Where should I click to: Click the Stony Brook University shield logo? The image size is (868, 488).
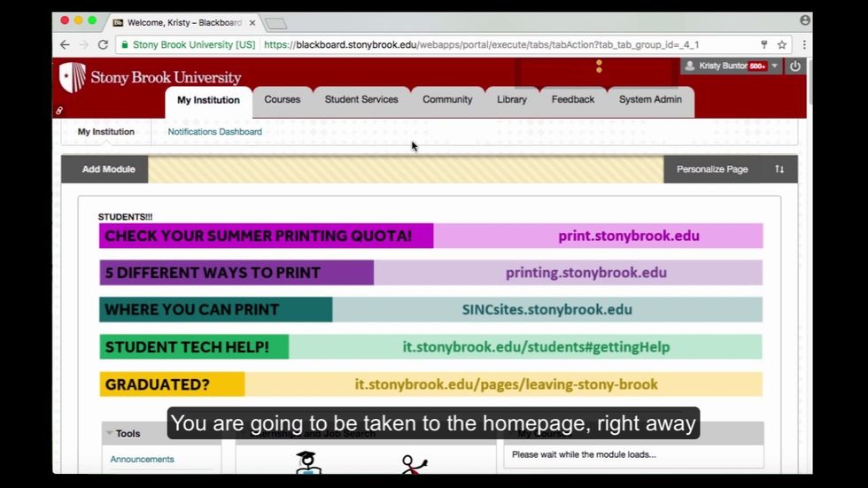(x=73, y=78)
